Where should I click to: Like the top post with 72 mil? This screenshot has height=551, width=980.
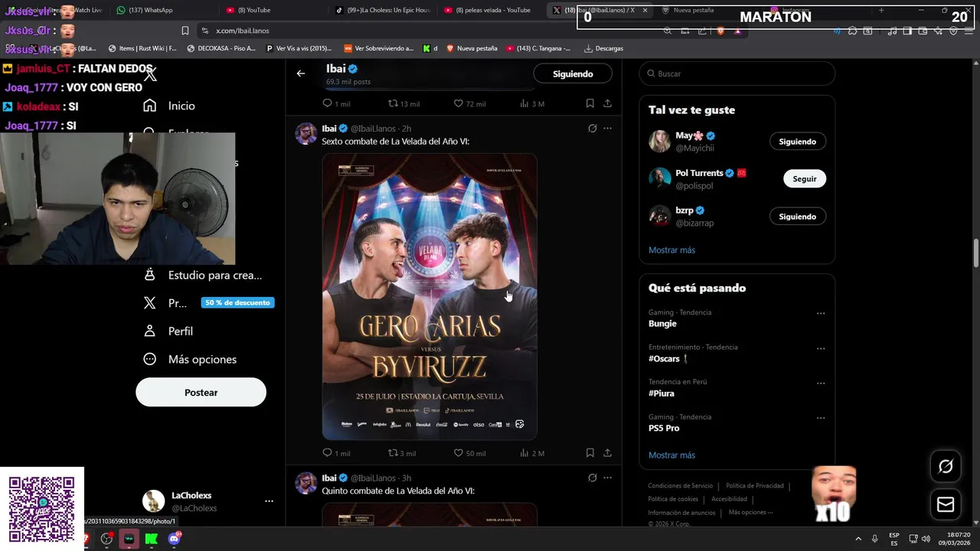pyautogui.click(x=469, y=103)
